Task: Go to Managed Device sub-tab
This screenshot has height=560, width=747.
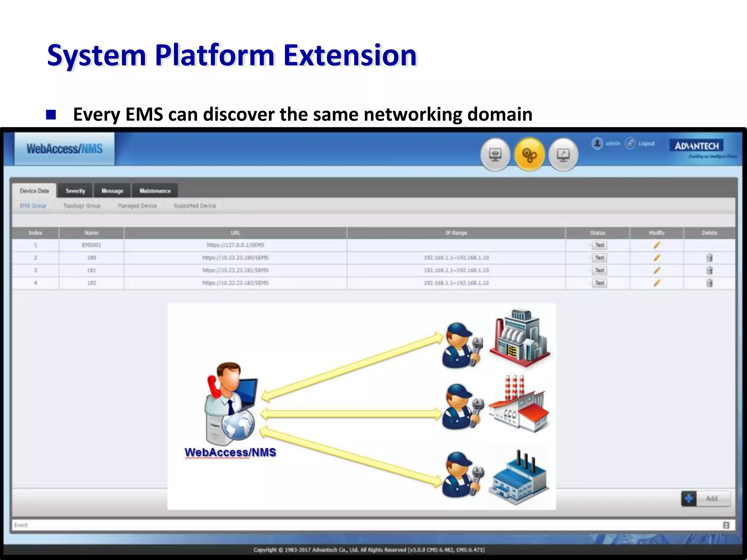Action: [137, 206]
